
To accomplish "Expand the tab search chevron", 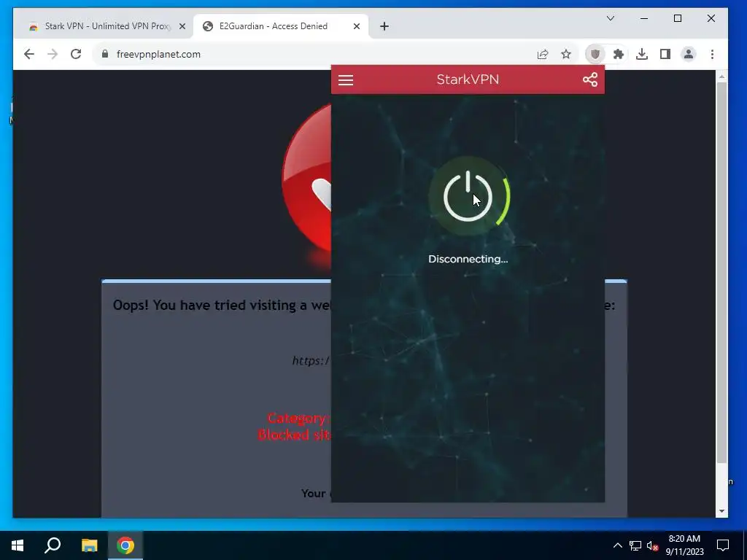I will click(611, 18).
